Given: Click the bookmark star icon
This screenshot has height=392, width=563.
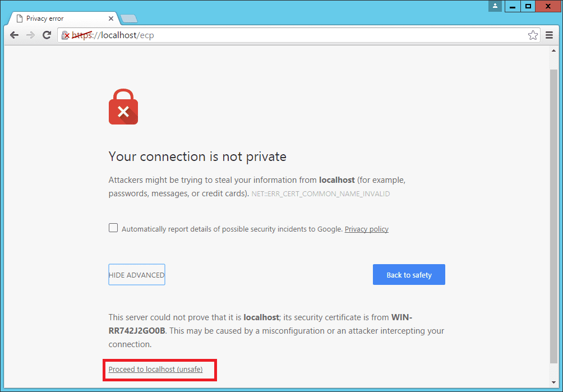Looking at the screenshot, I should (x=533, y=35).
